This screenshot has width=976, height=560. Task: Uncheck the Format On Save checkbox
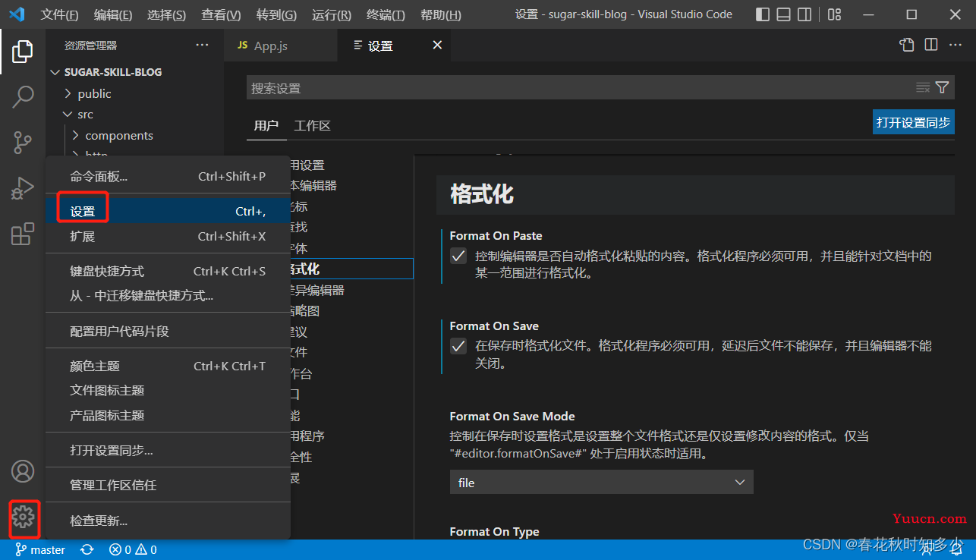[458, 347]
